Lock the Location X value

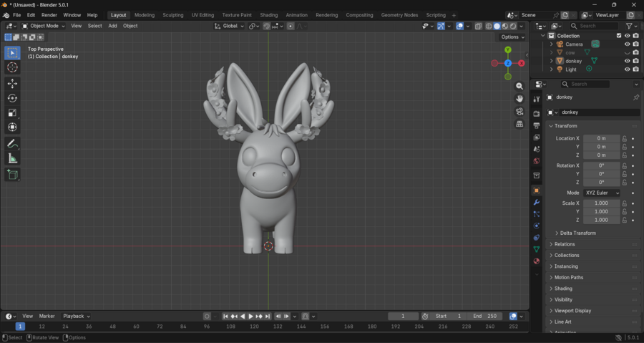[x=625, y=139]
